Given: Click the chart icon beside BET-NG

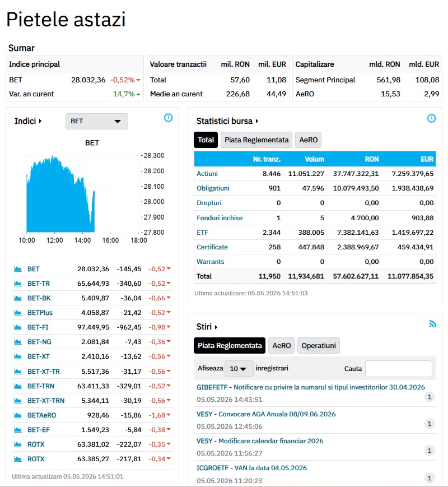Looking at the screenshot, I should 18,342.
